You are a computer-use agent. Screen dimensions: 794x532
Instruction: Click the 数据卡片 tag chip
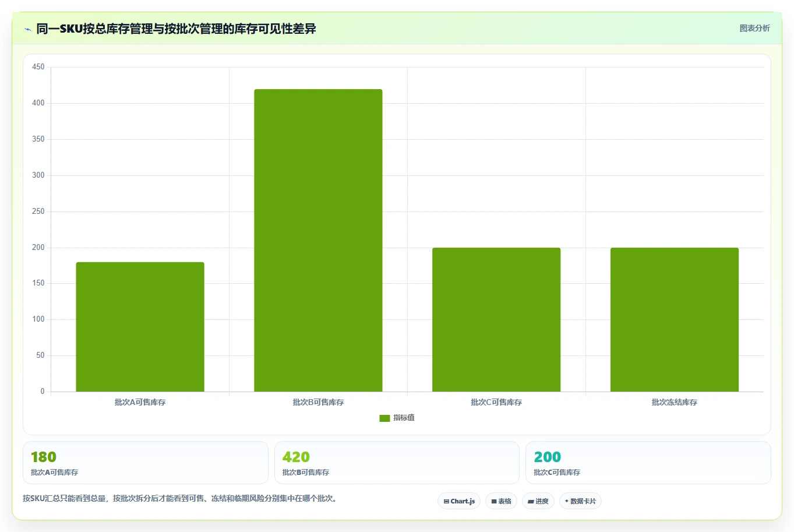tap(580, 501)
